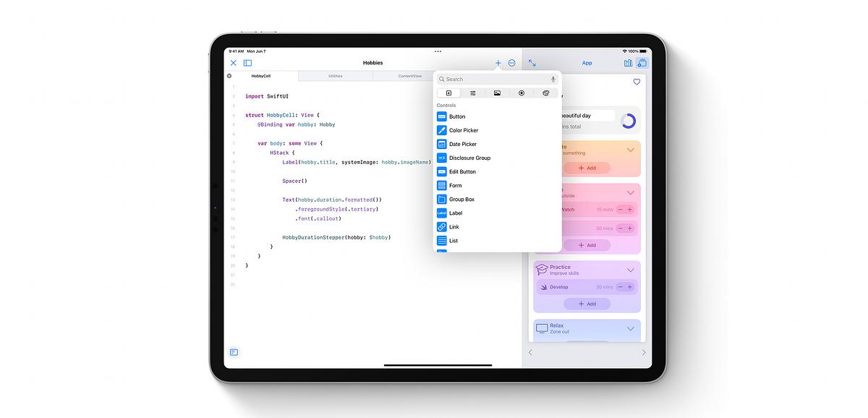Open the ContentView tab
868x418 pixels.
411,75
